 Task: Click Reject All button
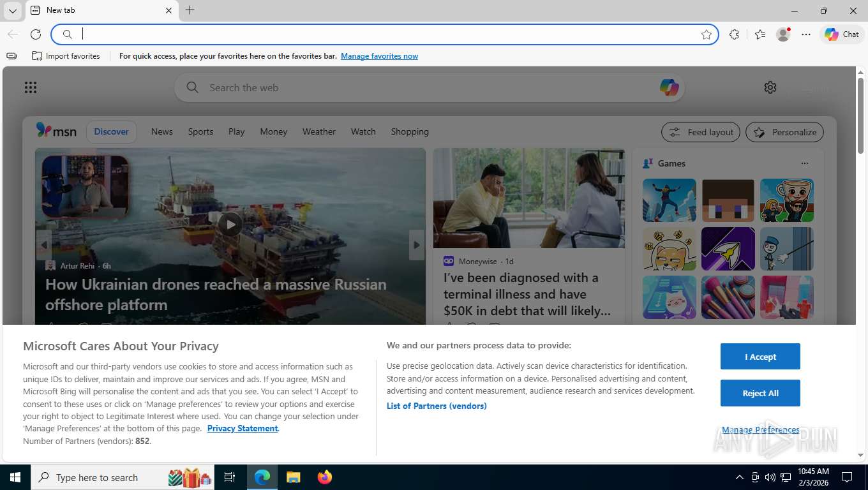click(760, 393)
